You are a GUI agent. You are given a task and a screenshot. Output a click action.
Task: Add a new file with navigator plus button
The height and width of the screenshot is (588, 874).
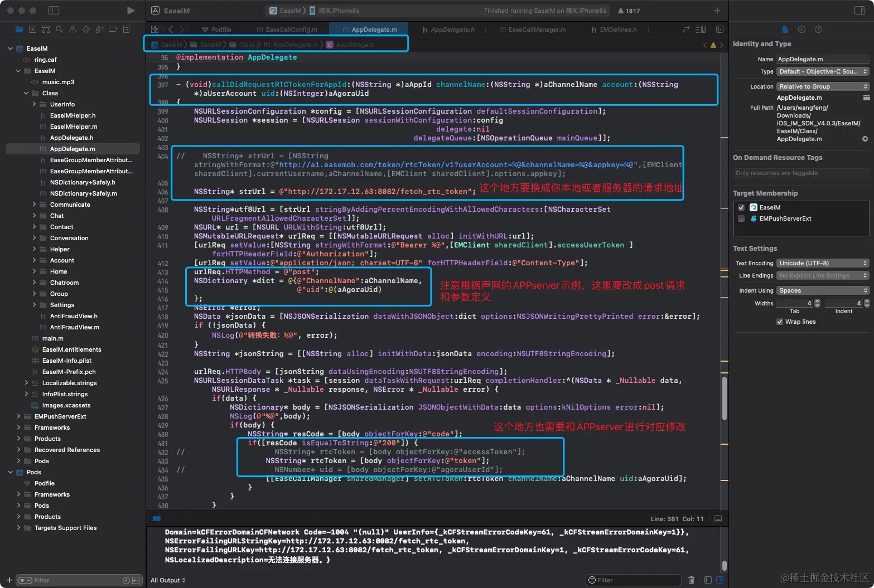pyautogui.click(x=9, y=580)
